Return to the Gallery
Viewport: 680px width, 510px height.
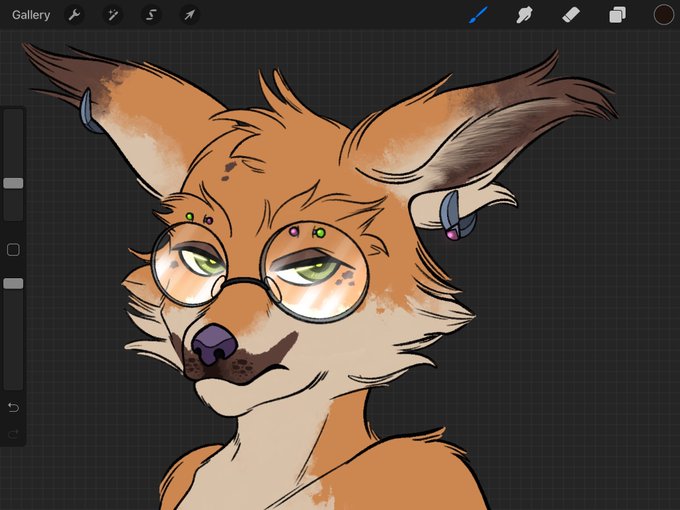click(31, 15)
